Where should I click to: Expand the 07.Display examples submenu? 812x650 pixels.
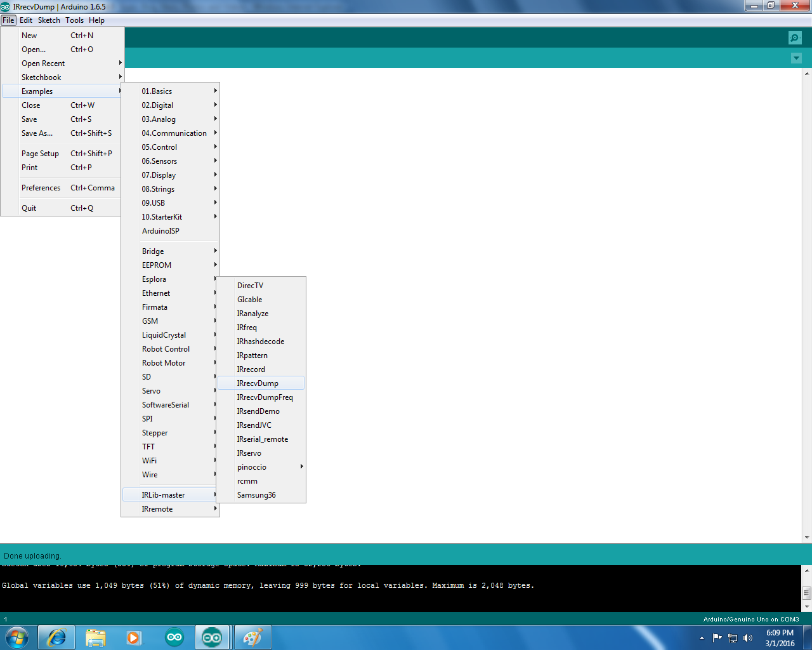click(x=171, y=175)
